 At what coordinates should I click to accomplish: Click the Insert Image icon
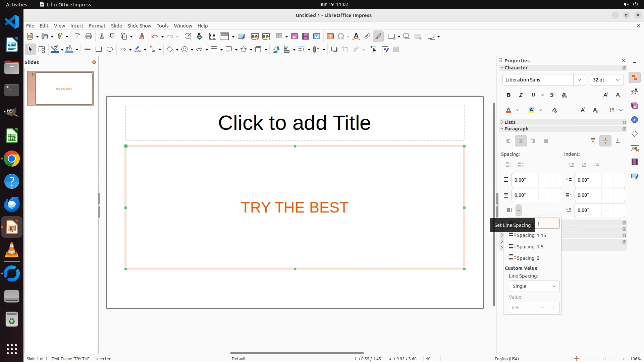point(294,37)
